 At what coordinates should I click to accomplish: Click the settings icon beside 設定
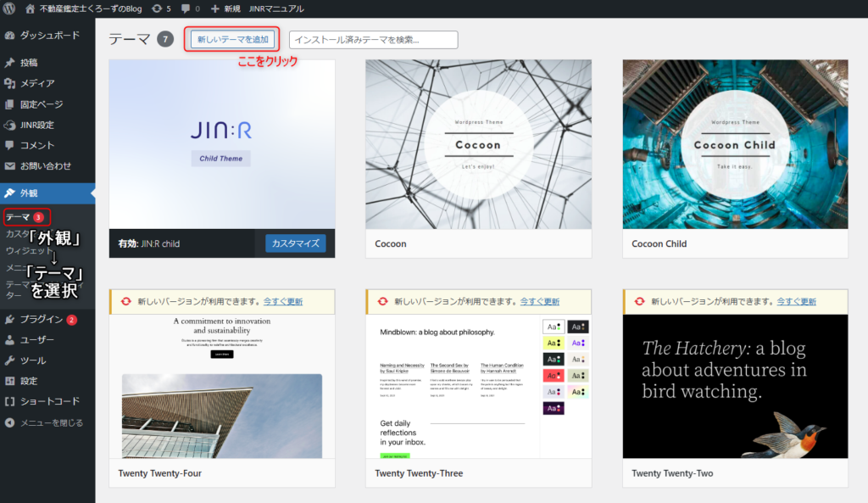(9, 381)
